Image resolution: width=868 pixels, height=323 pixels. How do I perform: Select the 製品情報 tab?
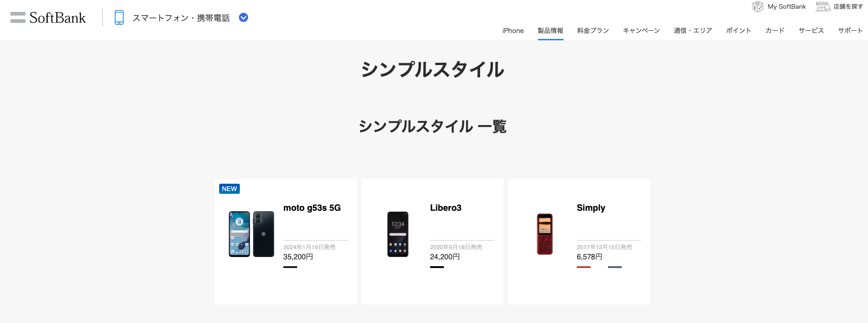point(550,31)
